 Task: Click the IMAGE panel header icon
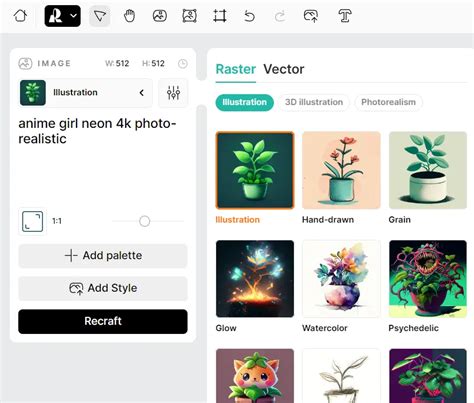pos(25,63)
